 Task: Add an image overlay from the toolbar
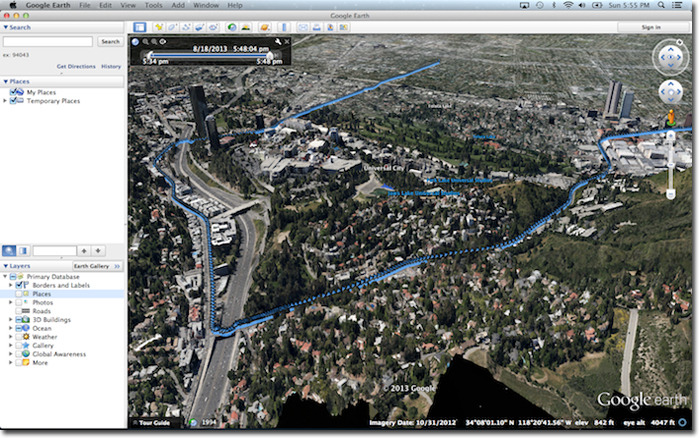pyautogui.click(x=200, y=27)
